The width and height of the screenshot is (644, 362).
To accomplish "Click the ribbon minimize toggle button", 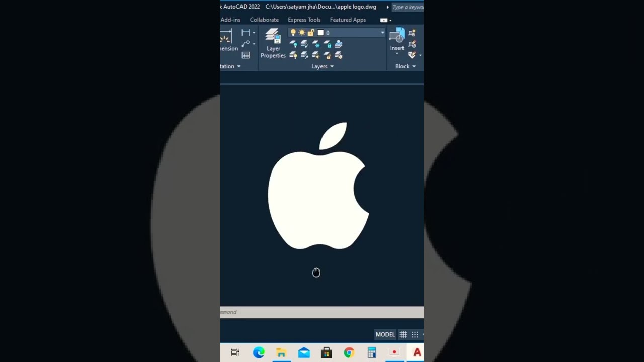I will click(x=384, y=20).
